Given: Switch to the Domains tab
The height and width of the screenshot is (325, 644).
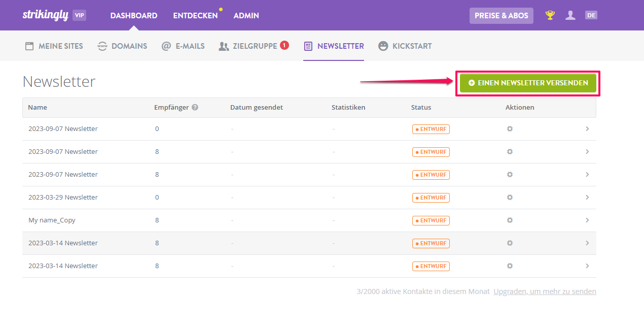Looking at the screenshot, I should point(122,46).
